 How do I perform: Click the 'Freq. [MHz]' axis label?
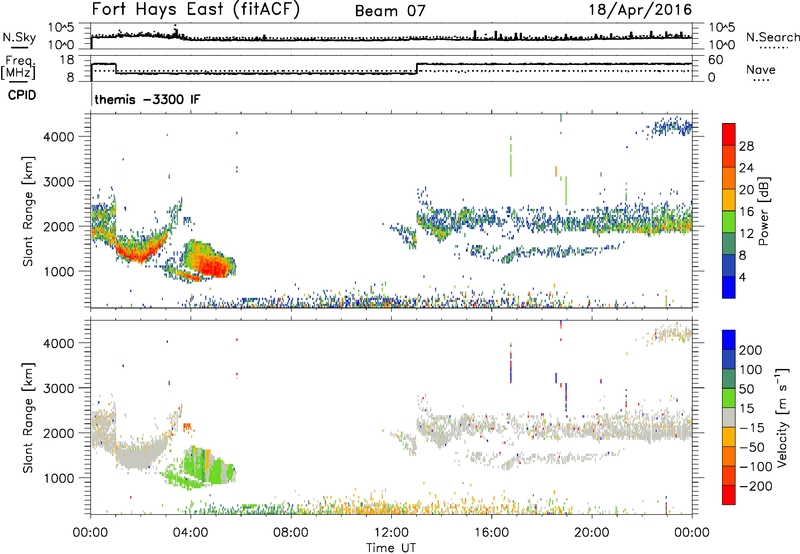(18, 68)
